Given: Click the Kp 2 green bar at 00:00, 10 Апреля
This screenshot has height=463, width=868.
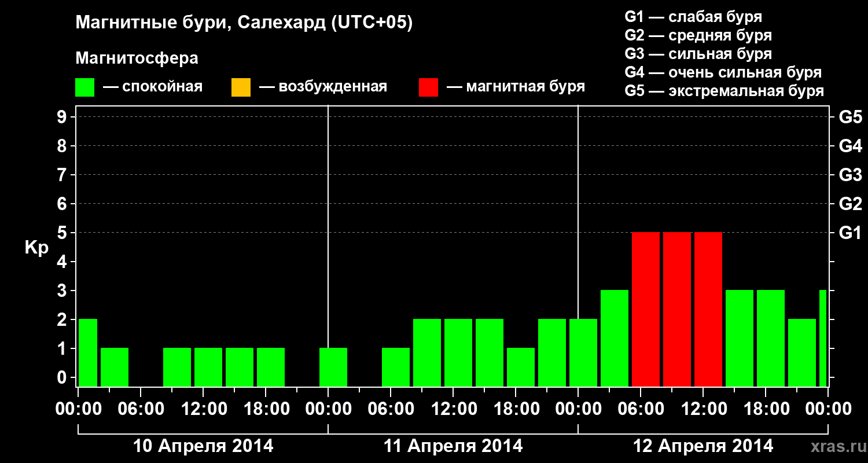Looking at the screenshot, I should tap(88, 353).
